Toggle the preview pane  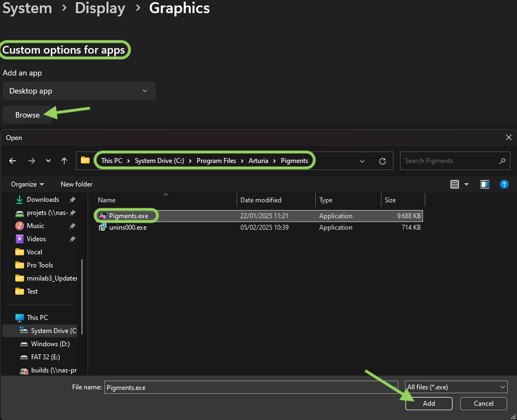coord(485,184)
